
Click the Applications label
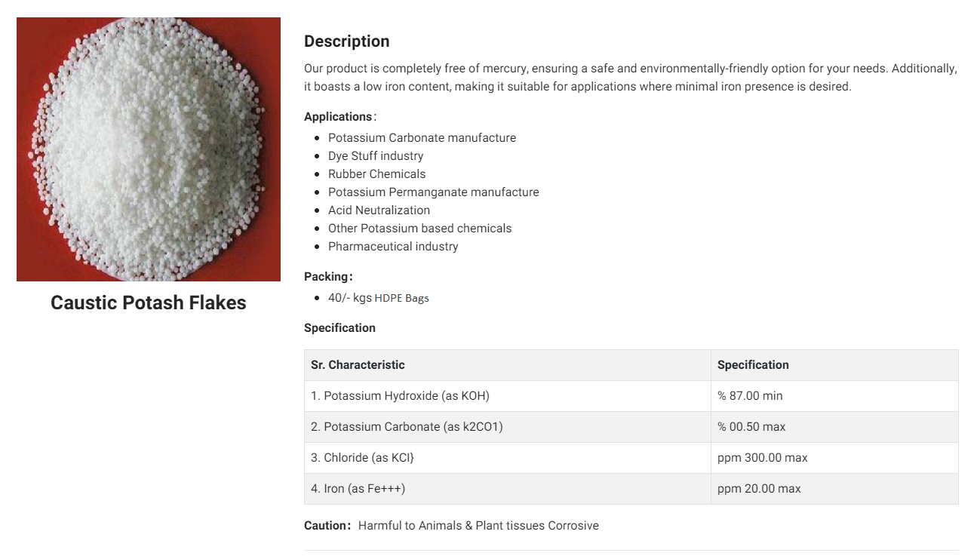coord(339,117)
